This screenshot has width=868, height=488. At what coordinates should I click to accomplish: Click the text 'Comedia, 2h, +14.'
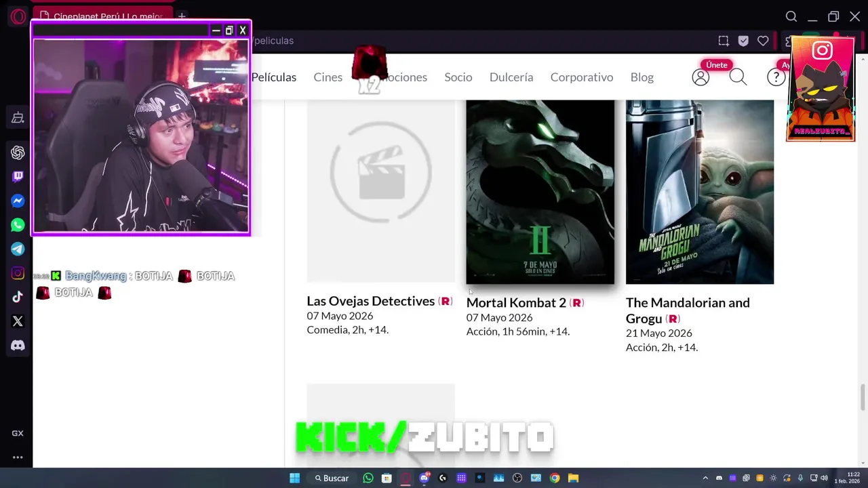348,330
